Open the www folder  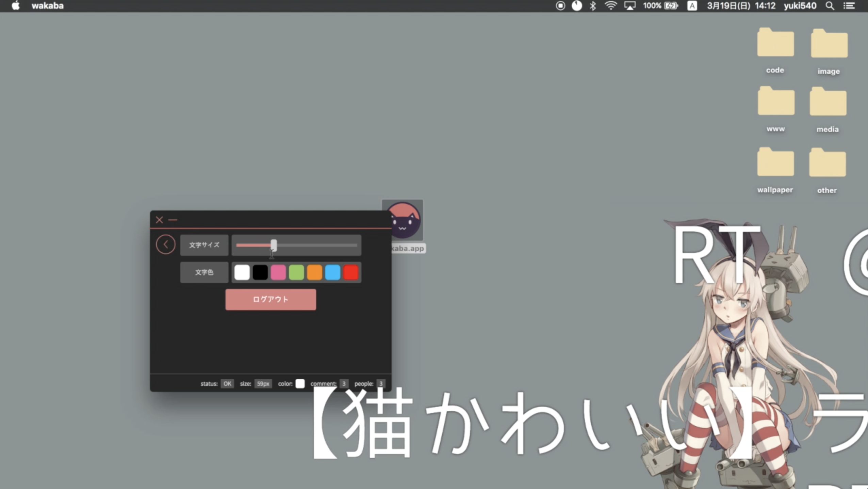pos(776,102)
